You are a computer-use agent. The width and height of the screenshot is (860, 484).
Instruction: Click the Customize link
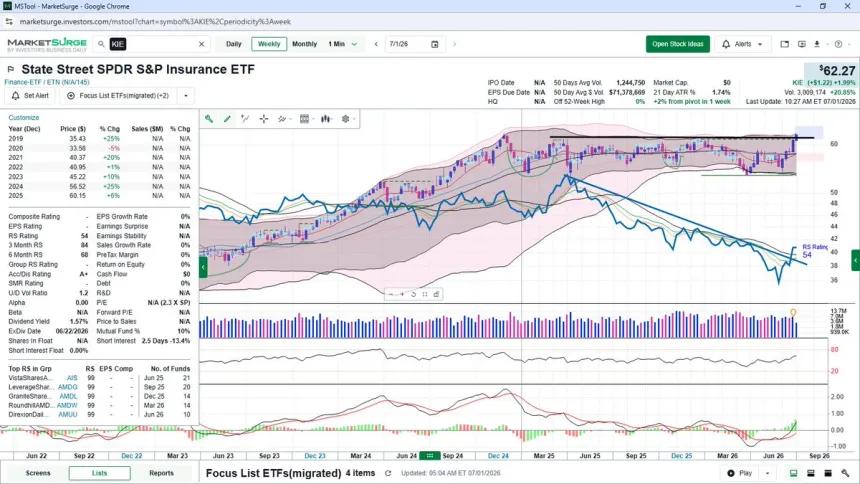point(24,117)
